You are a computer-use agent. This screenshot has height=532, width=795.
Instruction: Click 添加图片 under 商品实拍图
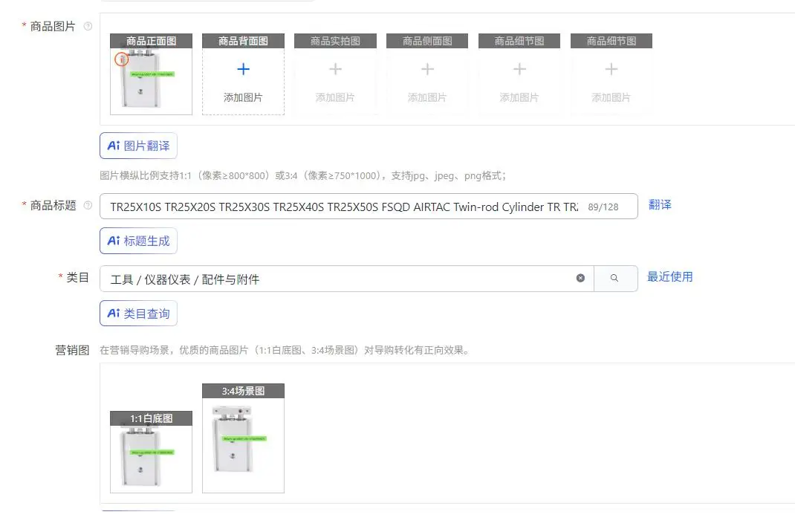pyautogui.click(x=335, y=97)
